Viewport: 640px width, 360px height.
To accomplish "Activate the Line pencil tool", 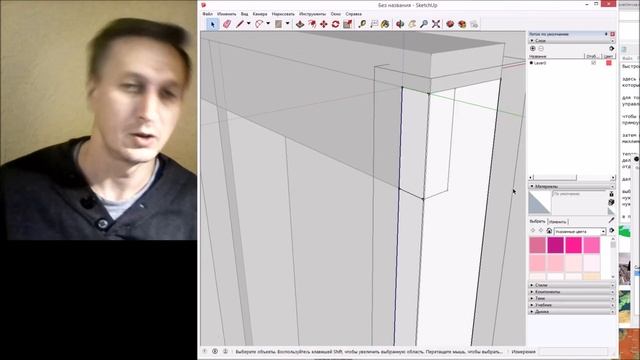I will tap(240, 24).
